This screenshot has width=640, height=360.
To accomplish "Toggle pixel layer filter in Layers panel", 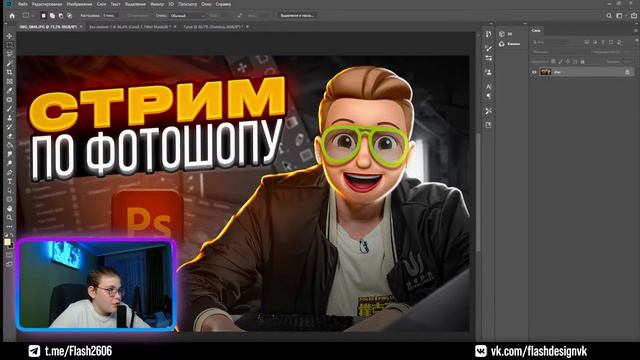I will [587, 42].
